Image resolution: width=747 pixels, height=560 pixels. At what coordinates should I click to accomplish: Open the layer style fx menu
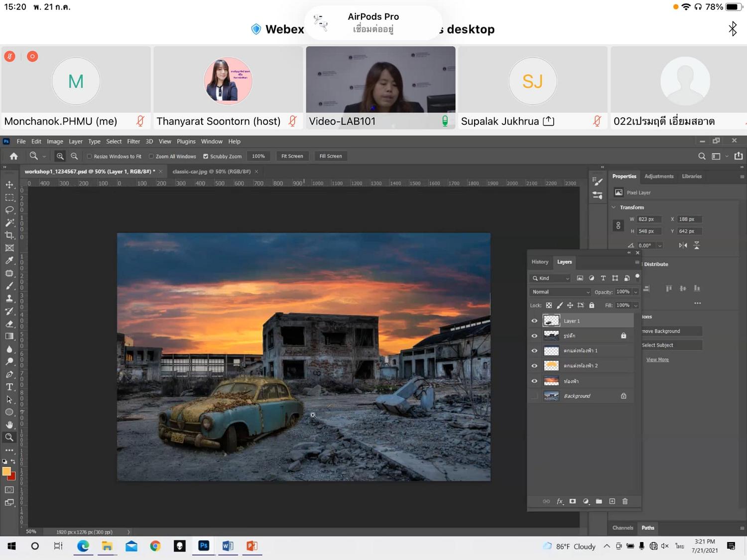click(560, 501)
